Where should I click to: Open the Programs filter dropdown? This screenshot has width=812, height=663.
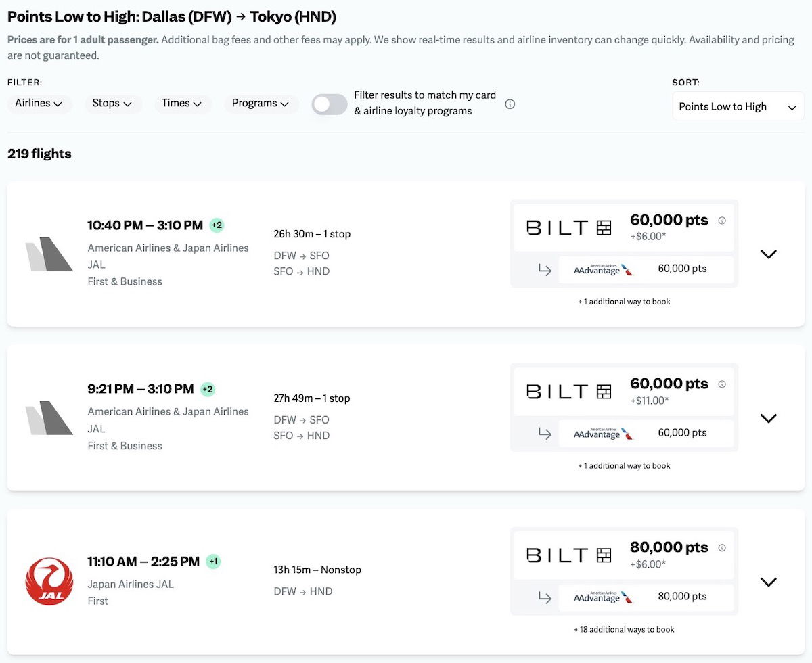261,104
